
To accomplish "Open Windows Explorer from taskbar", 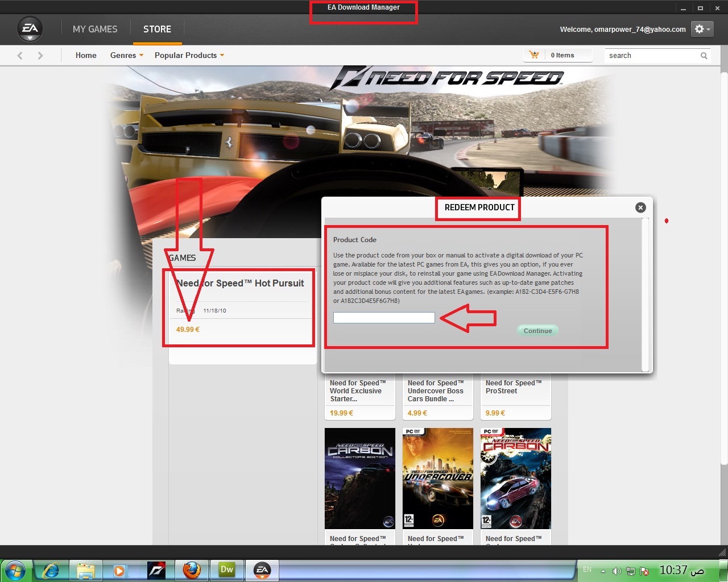I will point(85,570).
